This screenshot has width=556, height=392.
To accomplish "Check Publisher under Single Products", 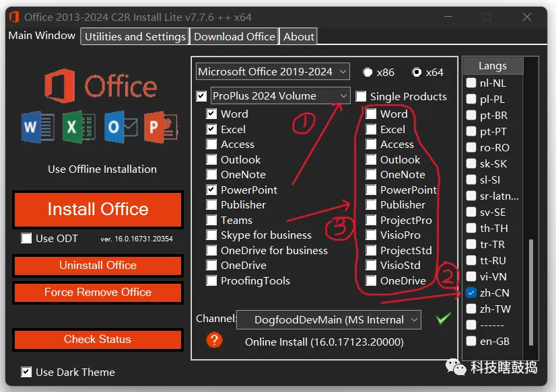I will click(371, 204).
